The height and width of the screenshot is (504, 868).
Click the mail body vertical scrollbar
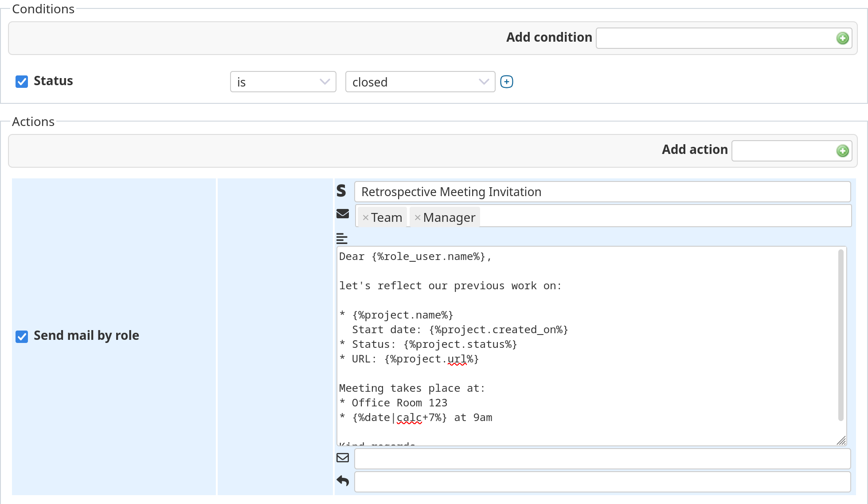click(x=841, y=335)
